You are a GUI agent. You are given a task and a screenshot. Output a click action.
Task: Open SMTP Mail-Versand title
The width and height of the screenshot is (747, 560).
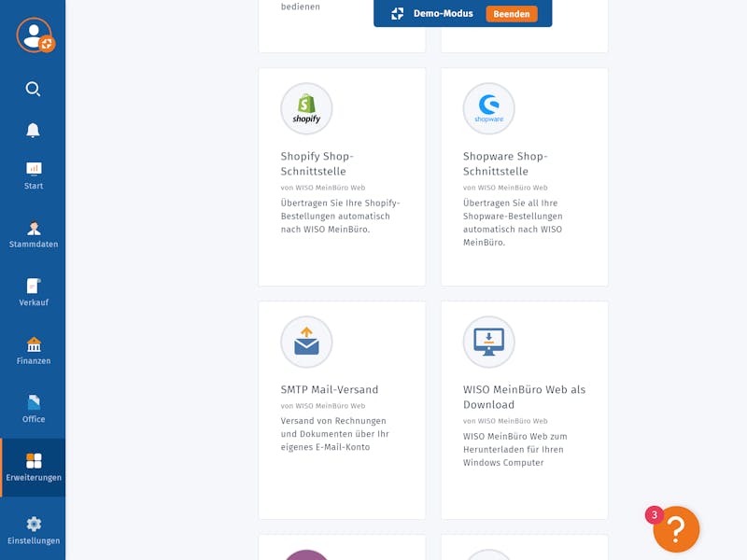click(x=330, y=389)
